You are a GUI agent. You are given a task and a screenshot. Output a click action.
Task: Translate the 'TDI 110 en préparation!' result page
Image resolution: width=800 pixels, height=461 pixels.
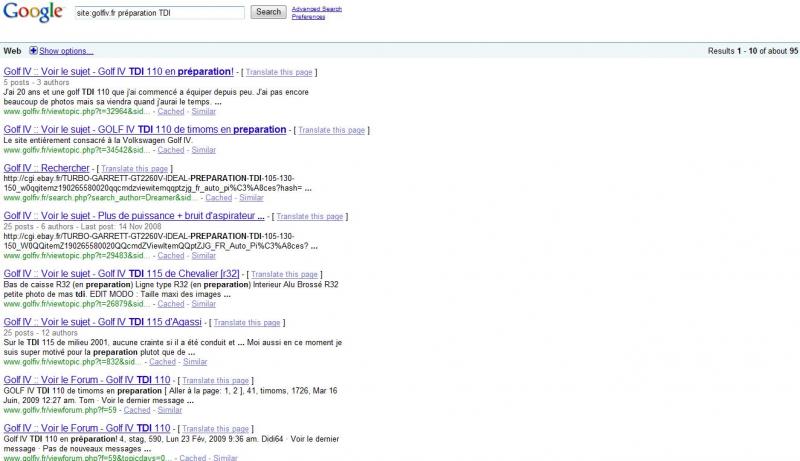279,72
